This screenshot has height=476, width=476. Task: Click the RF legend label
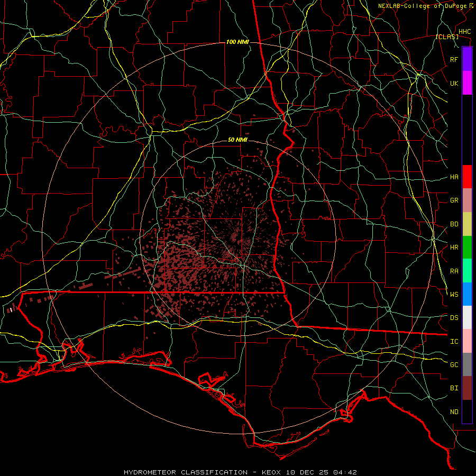454,59
